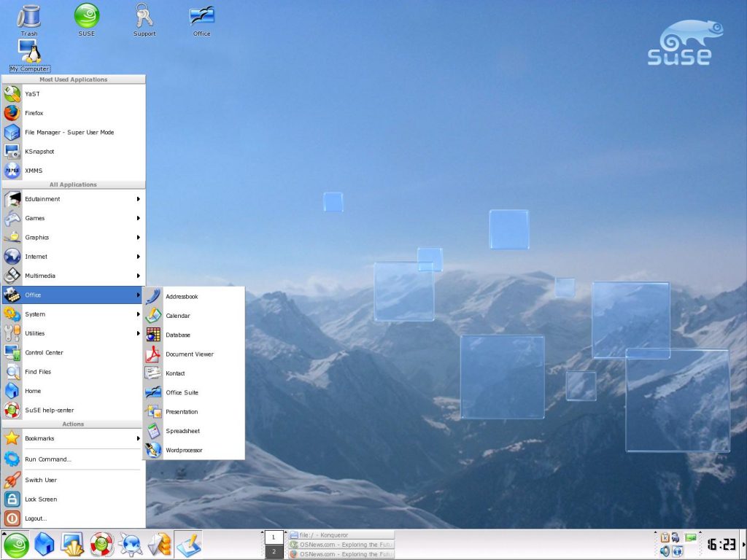Launch the Wordprocessor
Image resolution: width=747 pixels, height=560 pixels.
click(183, 450)
